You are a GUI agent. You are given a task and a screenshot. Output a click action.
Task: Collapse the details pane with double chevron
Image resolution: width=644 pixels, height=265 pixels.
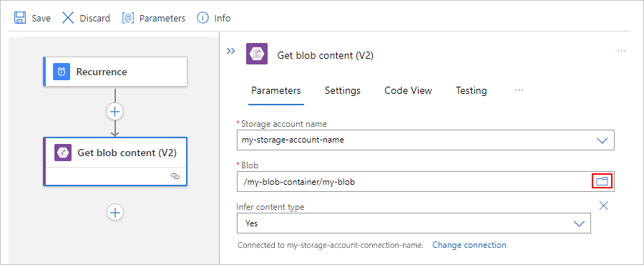[x=231, y=51]
